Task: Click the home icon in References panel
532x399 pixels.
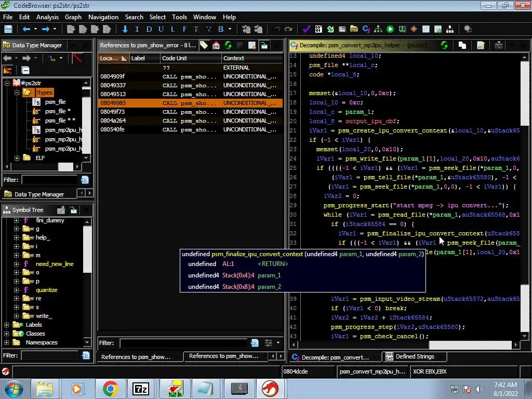Action: coord(216,45)
